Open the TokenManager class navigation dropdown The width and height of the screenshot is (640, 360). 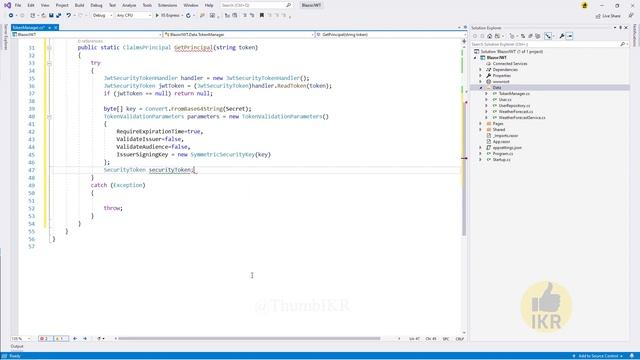[239, 35]
